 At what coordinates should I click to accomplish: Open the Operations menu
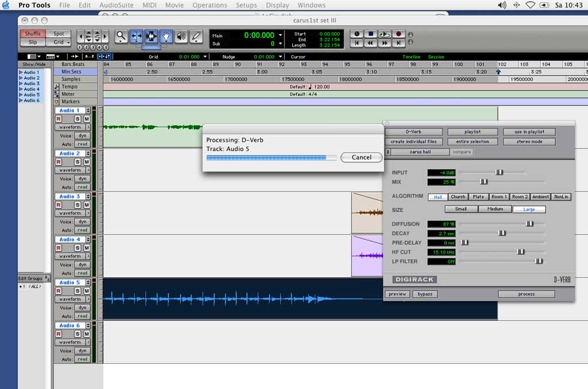coord(210,5)
